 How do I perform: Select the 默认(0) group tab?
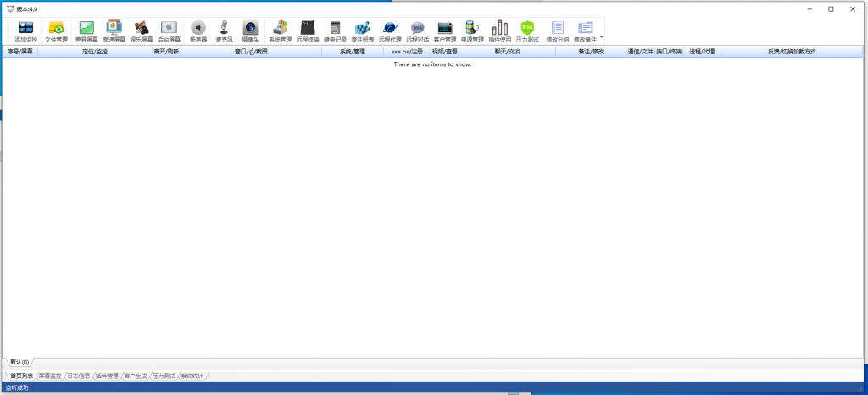[x=19, y=362]
